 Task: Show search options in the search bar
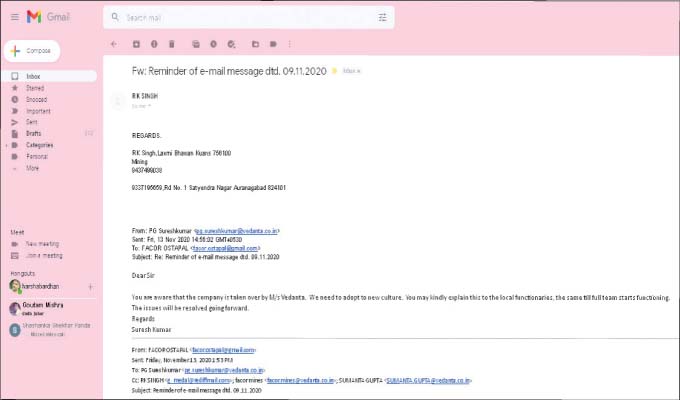coord(382,17)
